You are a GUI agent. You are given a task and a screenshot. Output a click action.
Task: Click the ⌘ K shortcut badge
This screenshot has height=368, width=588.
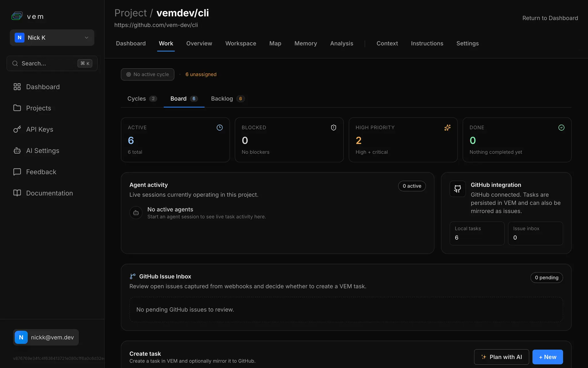[x=85, y=63]
